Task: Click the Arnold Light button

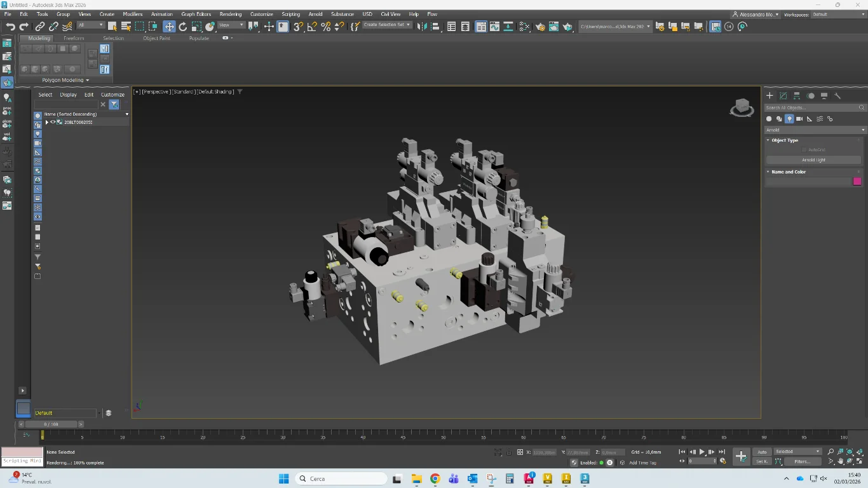Action: [x=813, y=160]
